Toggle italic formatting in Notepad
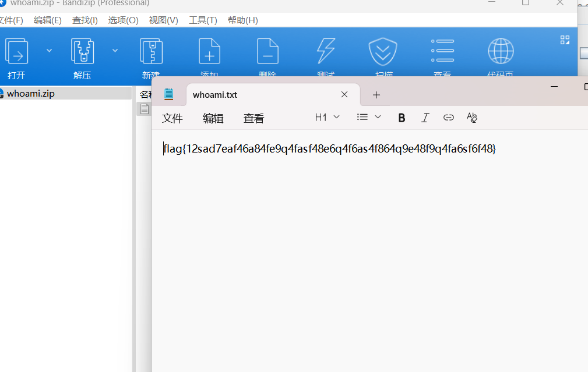This screenshot has height=372, width=588. point(425,118)
